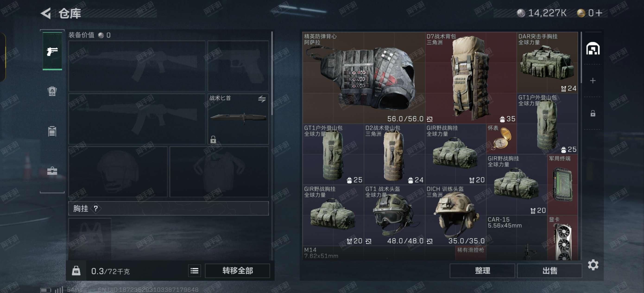Select the pocket watch (怀表) item

[501, 139]
